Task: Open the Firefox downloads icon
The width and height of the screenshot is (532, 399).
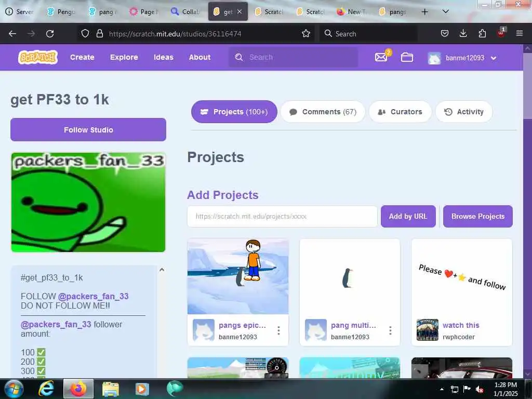Action: (463, 33)
